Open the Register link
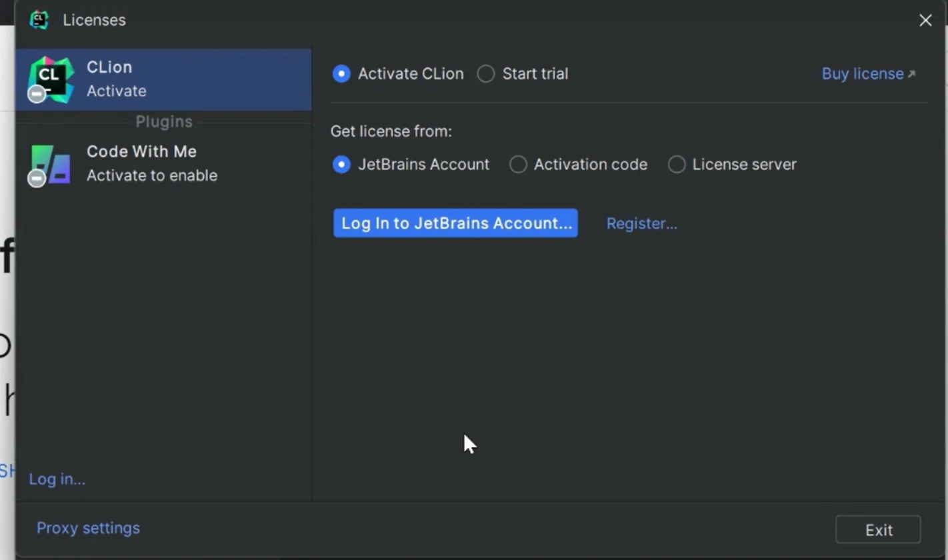This screenshot has width=948, height=560. pos(641,223)
